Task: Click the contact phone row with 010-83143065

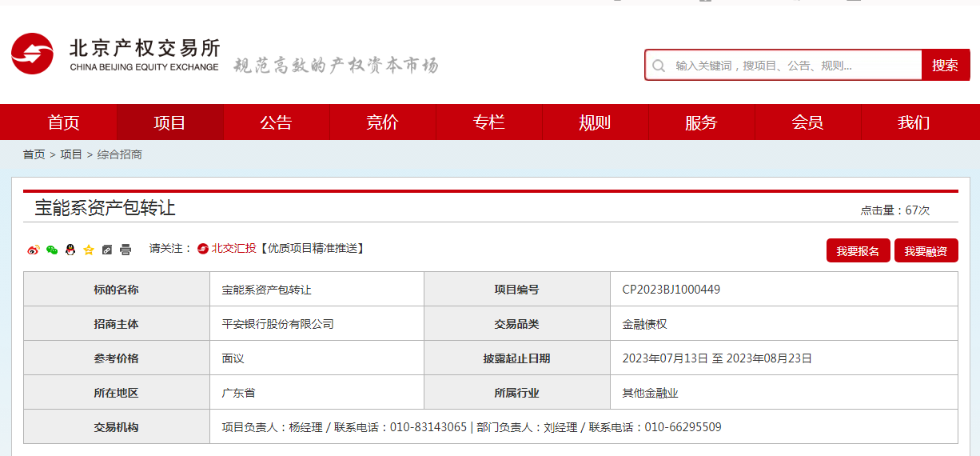Action: coord(584,427)
